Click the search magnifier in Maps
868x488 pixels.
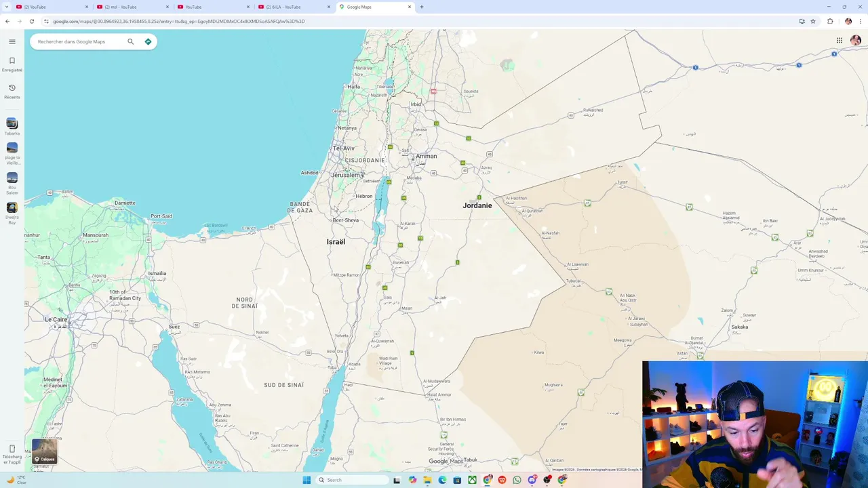point(131,41)
